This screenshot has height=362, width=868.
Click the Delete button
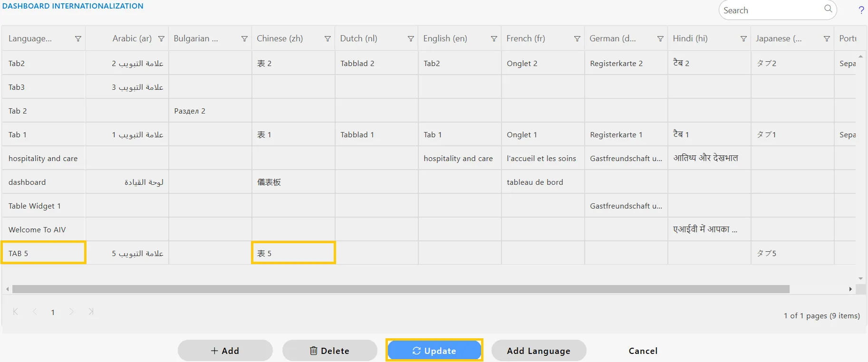tap(330, 351)
